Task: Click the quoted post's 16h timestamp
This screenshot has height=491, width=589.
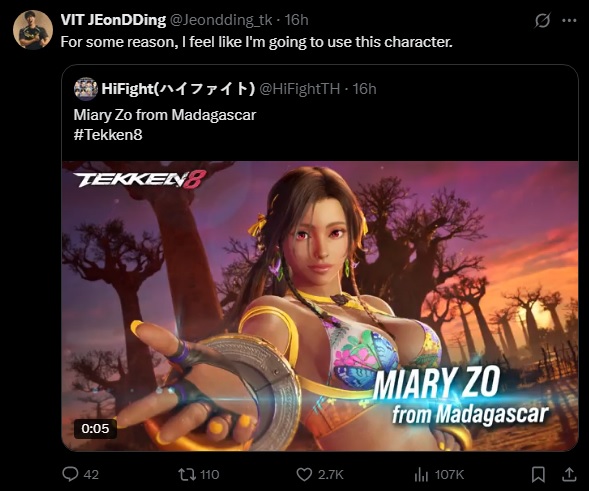Action: [x=364, y=89]
